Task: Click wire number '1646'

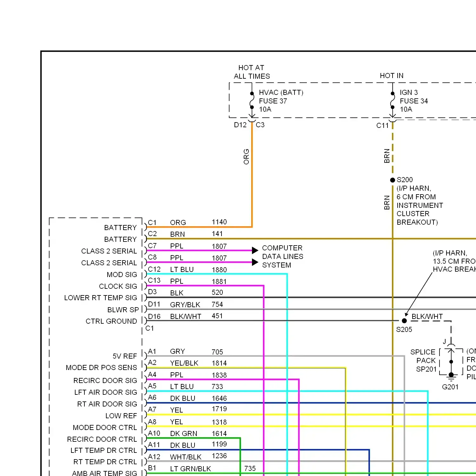Action: [219, 398]
